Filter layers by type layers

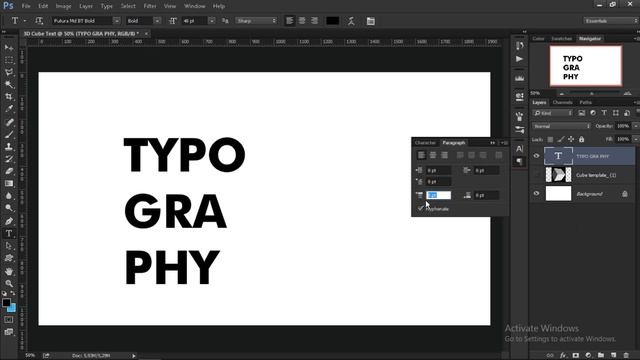coord(604,113)
